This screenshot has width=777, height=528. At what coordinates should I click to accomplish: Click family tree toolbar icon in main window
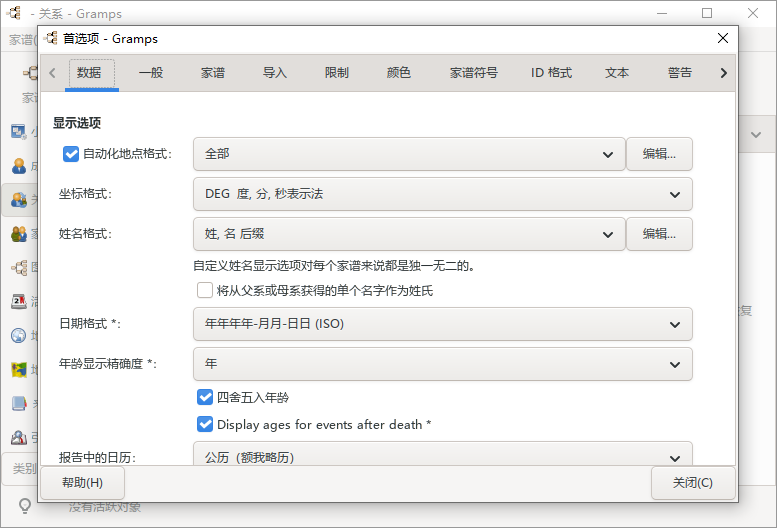[x=30, y=73]
